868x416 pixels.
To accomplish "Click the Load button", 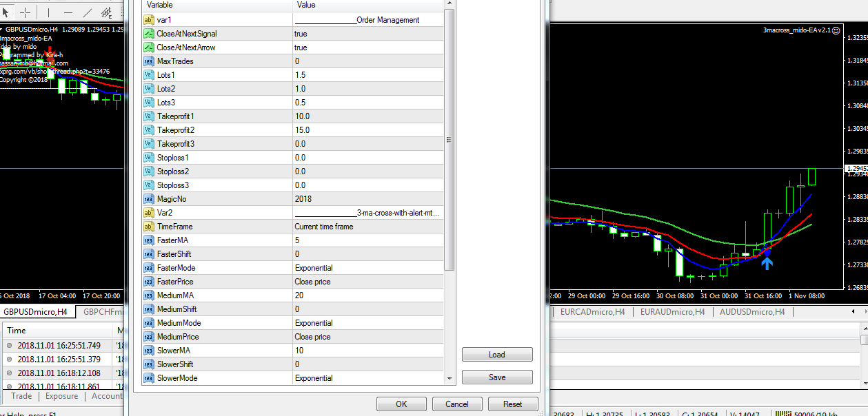I will point(496,355).
